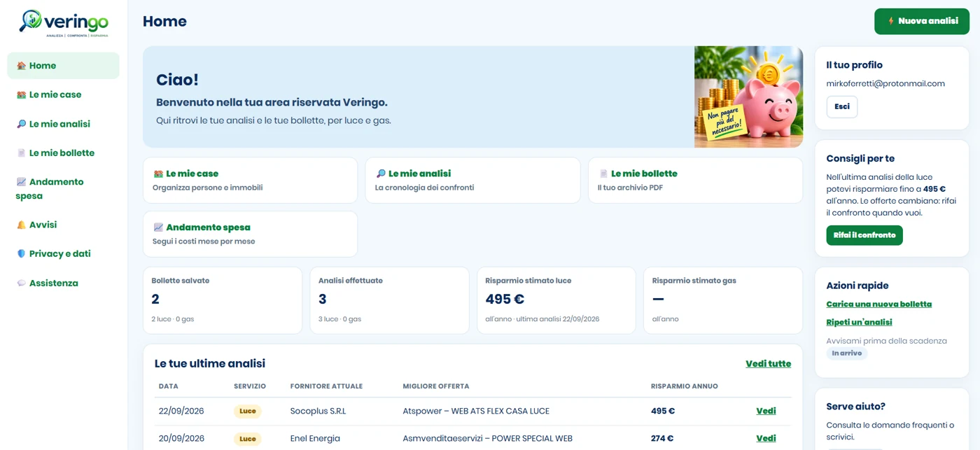980x450 pixels.
Task: Click the email mirkoferretti@protonmail.com
Action: pos(885,84)
